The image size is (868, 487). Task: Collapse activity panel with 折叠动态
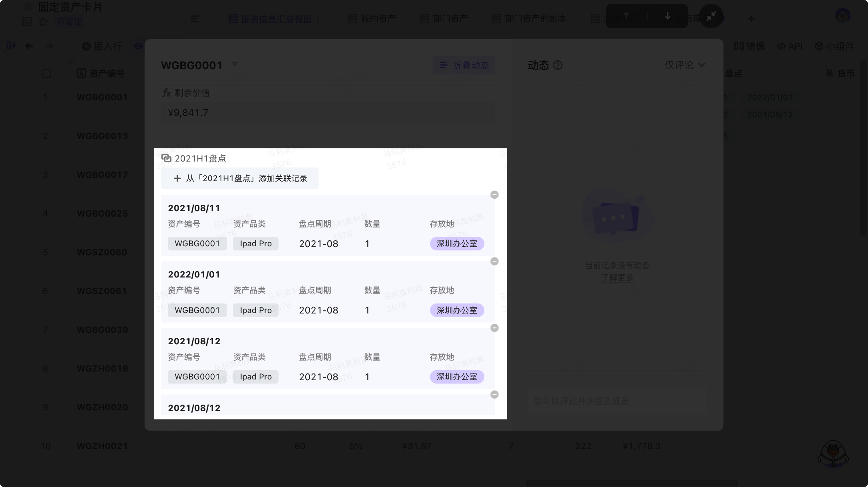(x=464, y=65)
